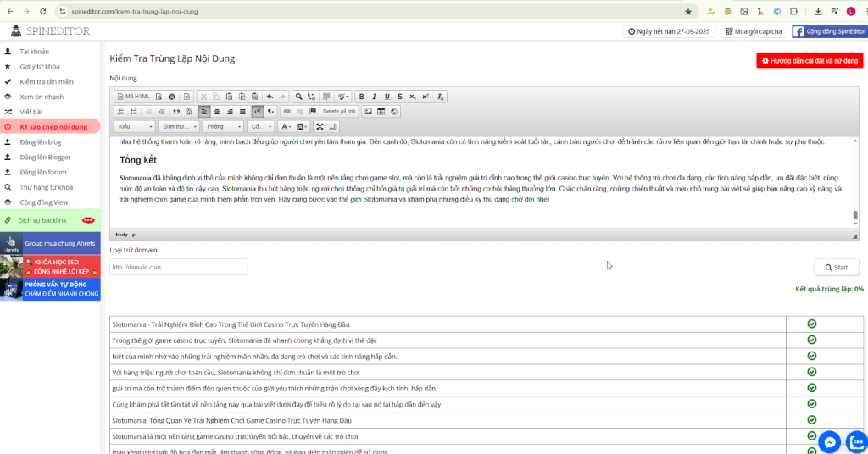This screenshot has height=454, width=868.
Task: Open the Kiểu styles dropdown
Action: pyautogui.click(x=134, y=126)
